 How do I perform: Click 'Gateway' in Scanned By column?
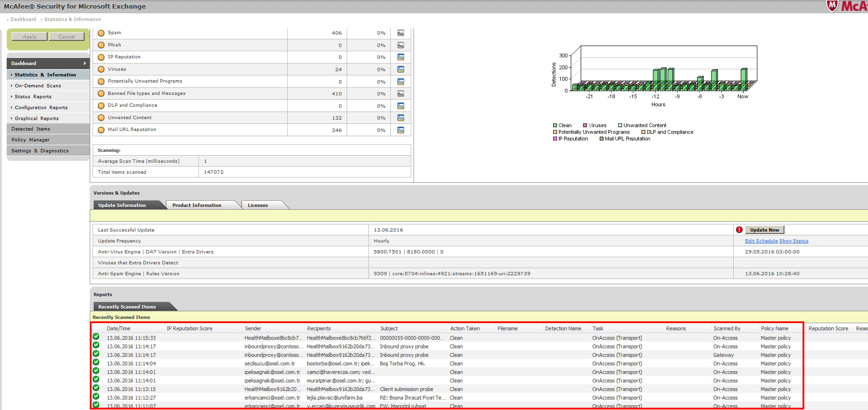tap(723, 355)
